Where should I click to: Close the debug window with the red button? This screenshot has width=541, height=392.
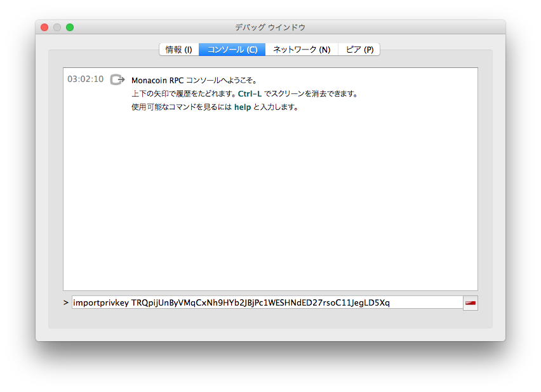pos(44,27)
